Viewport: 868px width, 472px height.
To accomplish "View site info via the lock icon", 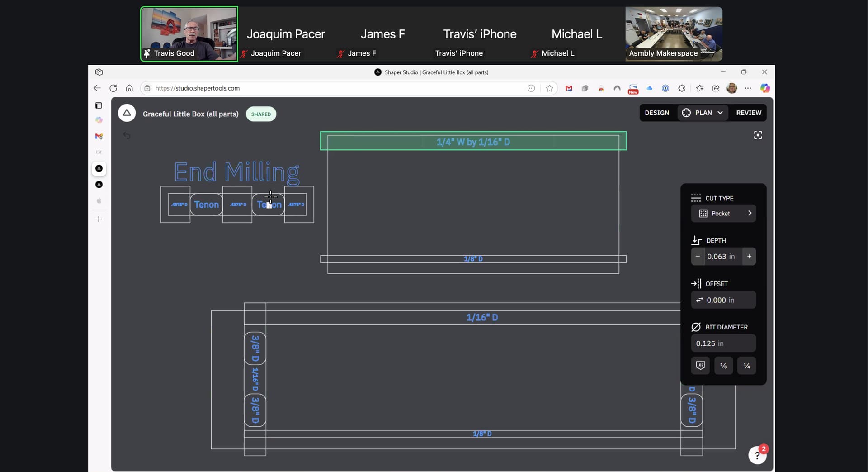I will coord(147,88).
